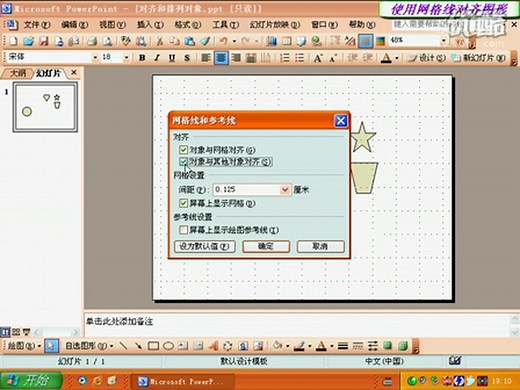Align text right
Image resolution: width=520 pixels, height=390 pixels.
tap(236, 58)
